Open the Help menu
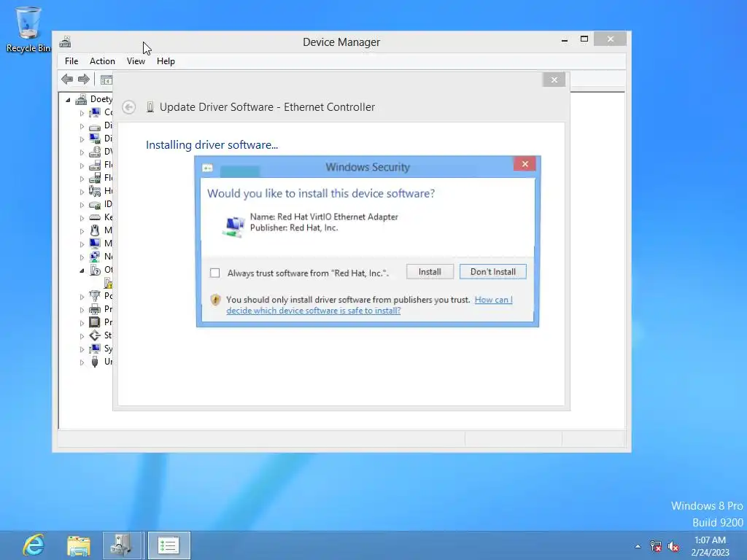The height and width of the screenshot is (560, 747). [166, 61]
